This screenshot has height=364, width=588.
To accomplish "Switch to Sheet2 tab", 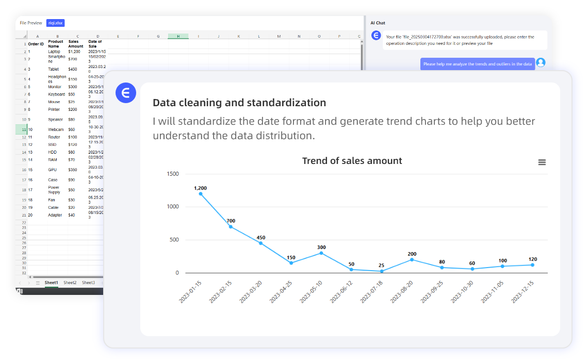I will coord(70,283).
